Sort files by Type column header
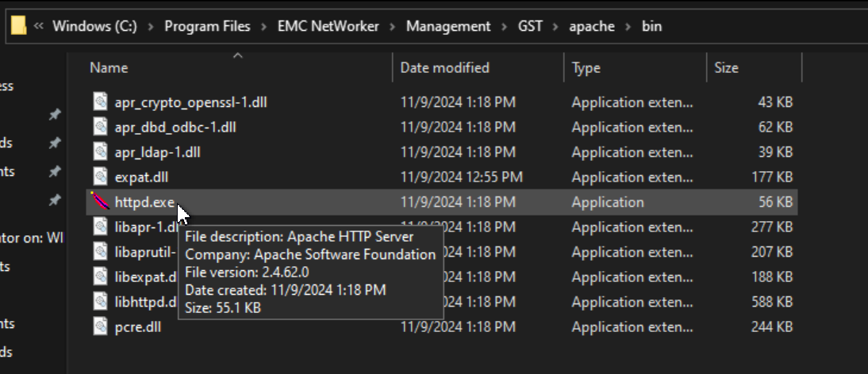This screenshot has width=868, height=374. point(586,68)
